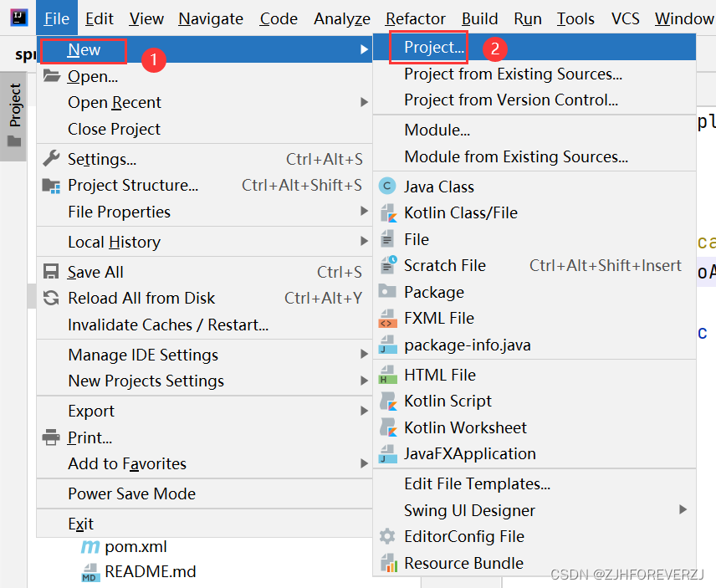Open the Refactor menu
The image size is (716, 588).
(415, 18)
